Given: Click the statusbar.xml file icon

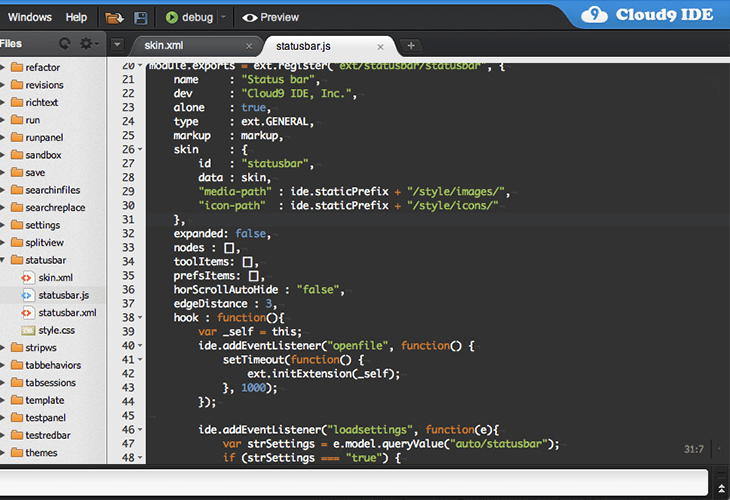Looking at the screenshot, I should pyautogui.click(x=27, y=312).
